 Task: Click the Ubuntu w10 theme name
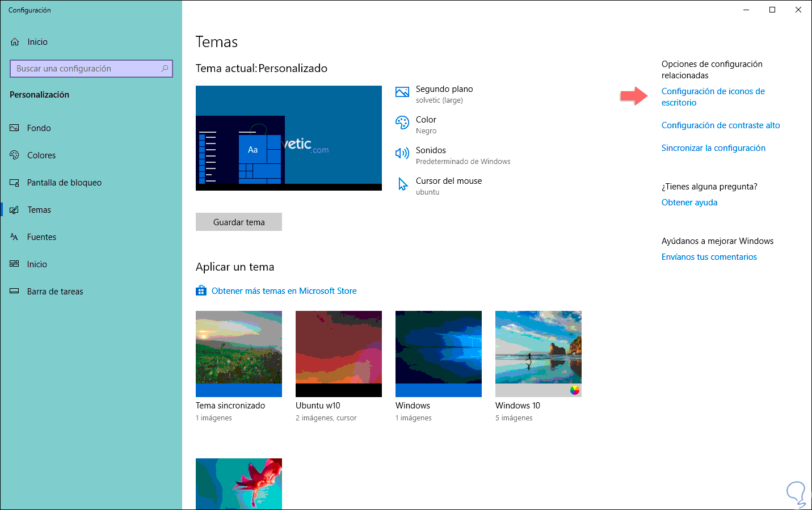(318, 406)
